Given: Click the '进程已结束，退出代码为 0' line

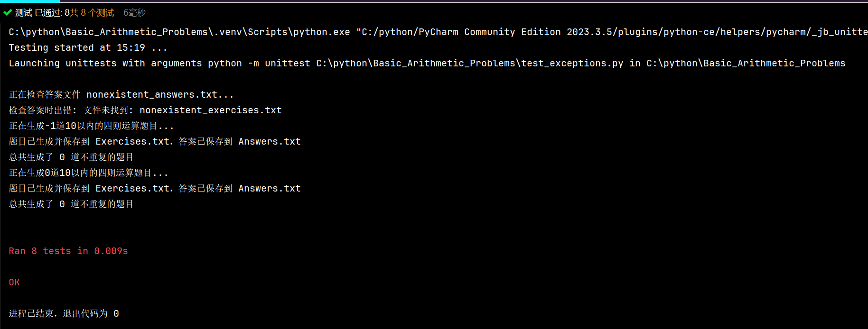Looking at the screenshot, I should [x=64, y=313].
